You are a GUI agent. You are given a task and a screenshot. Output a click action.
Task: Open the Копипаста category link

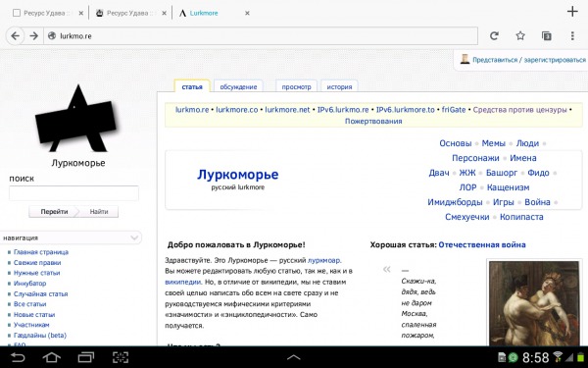point(521,217)
